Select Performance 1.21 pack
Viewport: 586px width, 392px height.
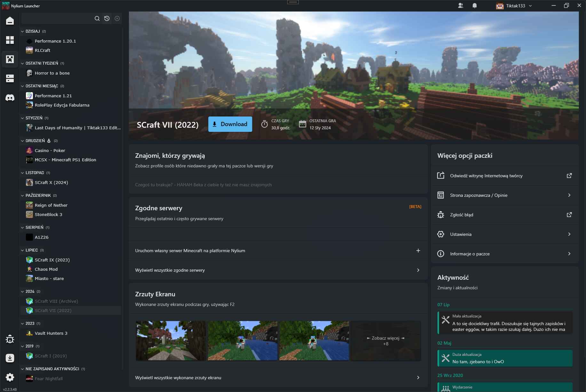coord(71,96)
